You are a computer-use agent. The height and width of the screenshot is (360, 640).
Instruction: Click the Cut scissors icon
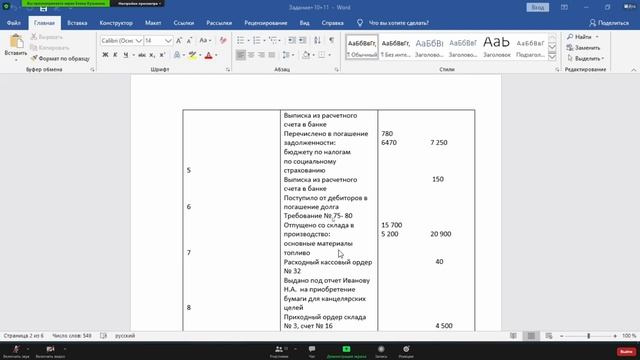[34, 37]
